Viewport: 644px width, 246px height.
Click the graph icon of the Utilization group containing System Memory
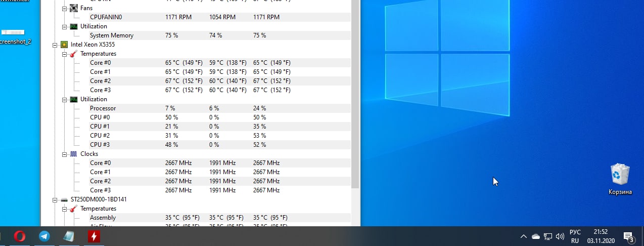(x=74, y=26)
